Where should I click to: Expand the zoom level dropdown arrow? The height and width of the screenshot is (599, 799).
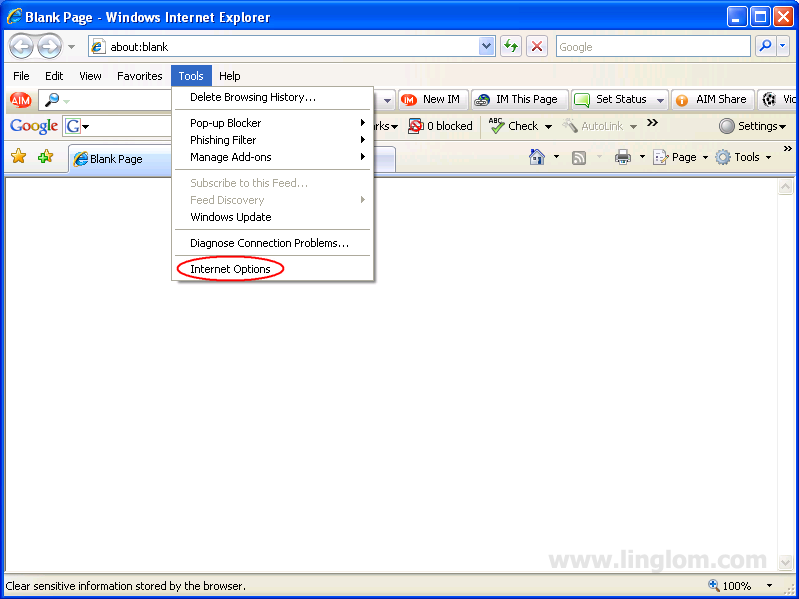769,586
